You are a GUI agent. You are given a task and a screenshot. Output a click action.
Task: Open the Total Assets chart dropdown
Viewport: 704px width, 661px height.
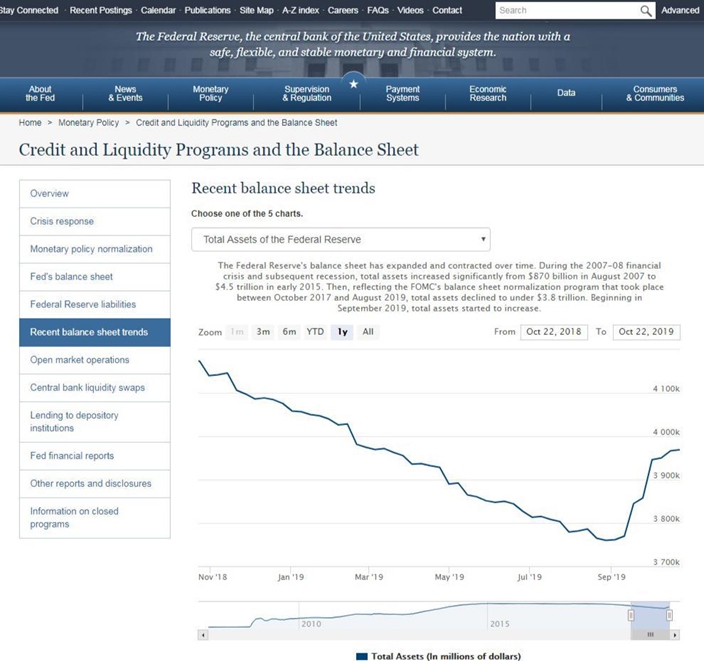click(341, 239)
